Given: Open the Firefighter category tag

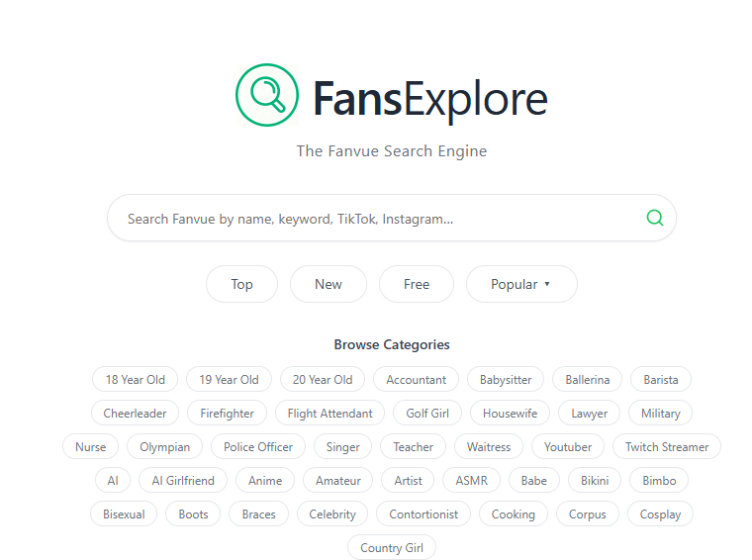Looking at the screenshot, I should (227, 413).
